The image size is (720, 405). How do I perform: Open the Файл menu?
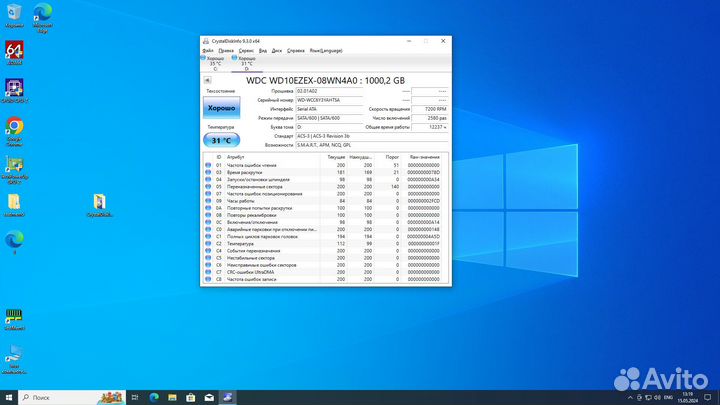point(208,51)
